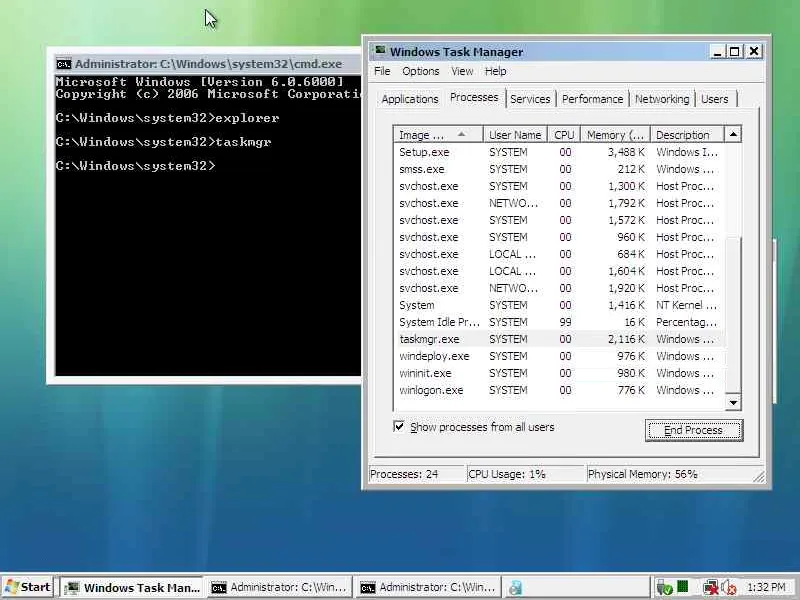Click the taskbar clock showing 1:32 PM
Image resolution: width=800 pixels, height=600 pixels.
[766, 587]
